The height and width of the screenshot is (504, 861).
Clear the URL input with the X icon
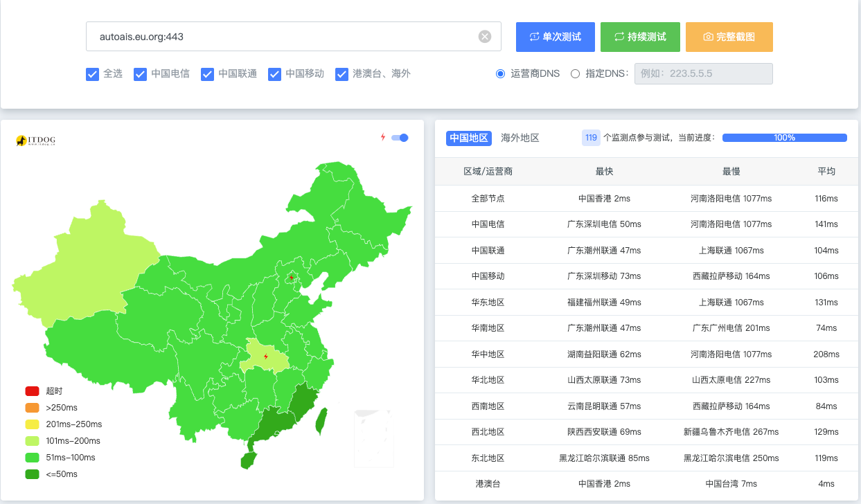click(x=485, y=37)
